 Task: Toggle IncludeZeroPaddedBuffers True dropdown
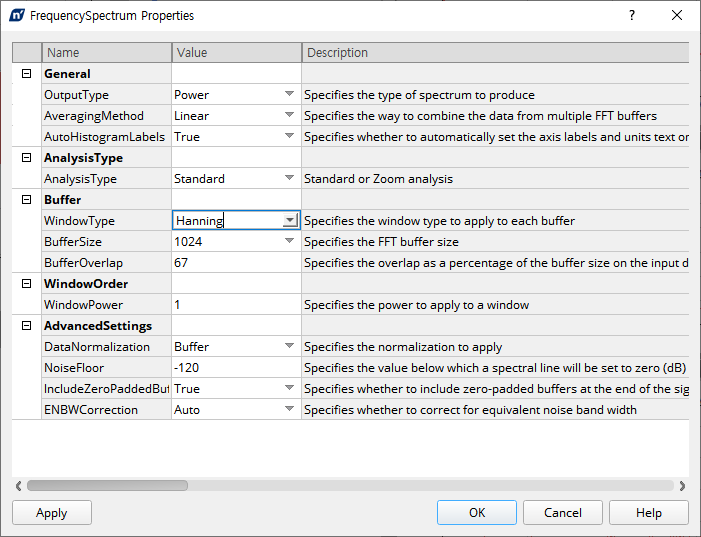coord(289,389)
